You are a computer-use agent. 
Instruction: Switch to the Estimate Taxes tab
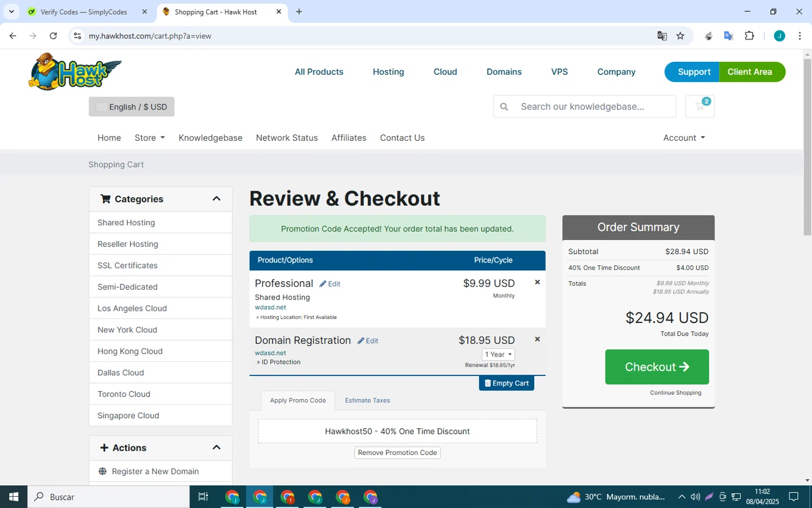point(368,400)
